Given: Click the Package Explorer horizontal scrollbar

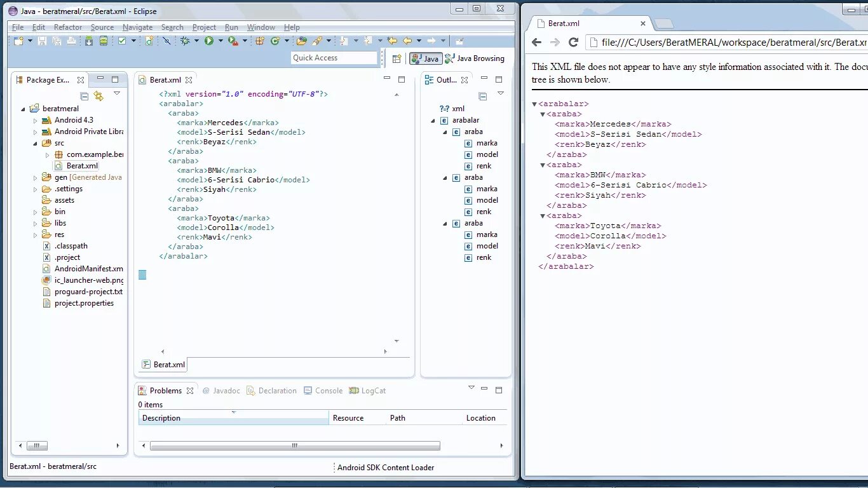Looking at the screenshot, I should tap(36, 445).
